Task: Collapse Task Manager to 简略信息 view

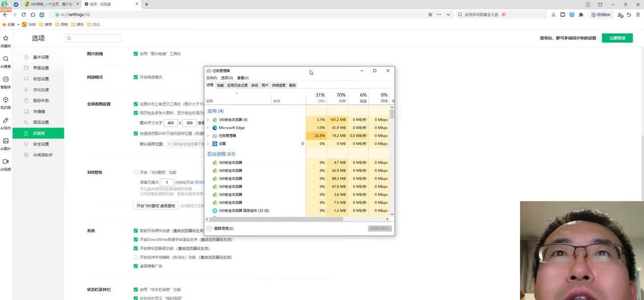Action: point(220,228)
